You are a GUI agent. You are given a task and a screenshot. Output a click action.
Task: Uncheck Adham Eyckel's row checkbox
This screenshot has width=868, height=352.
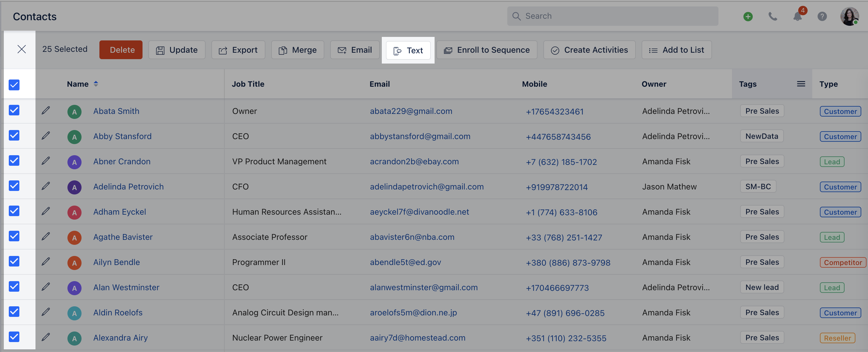14,211
